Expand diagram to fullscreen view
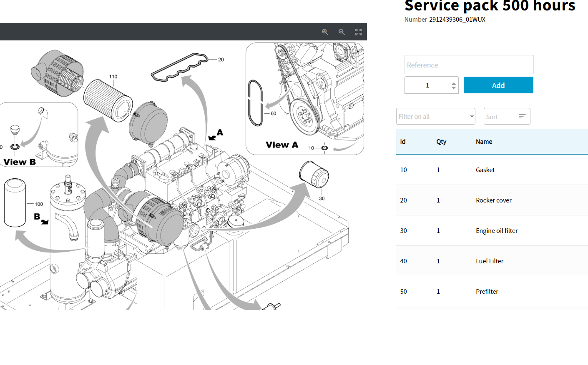 pyautogui.click(x=358, y=32)
